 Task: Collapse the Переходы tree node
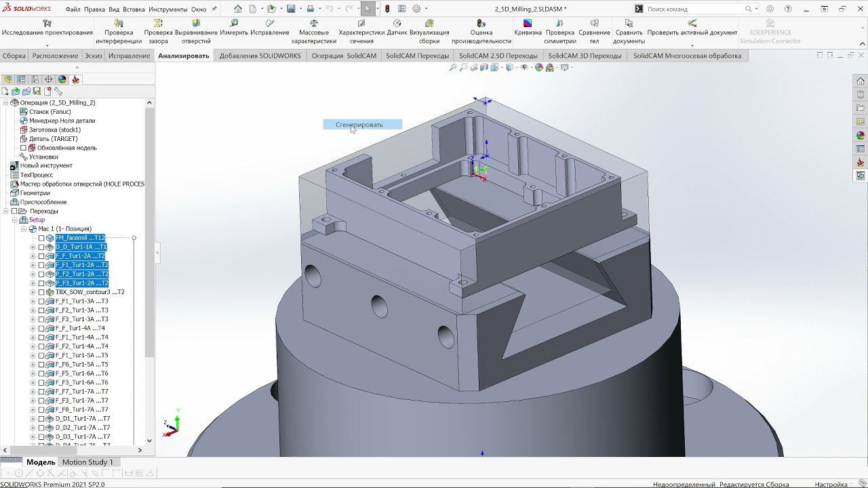click(5, 211)
